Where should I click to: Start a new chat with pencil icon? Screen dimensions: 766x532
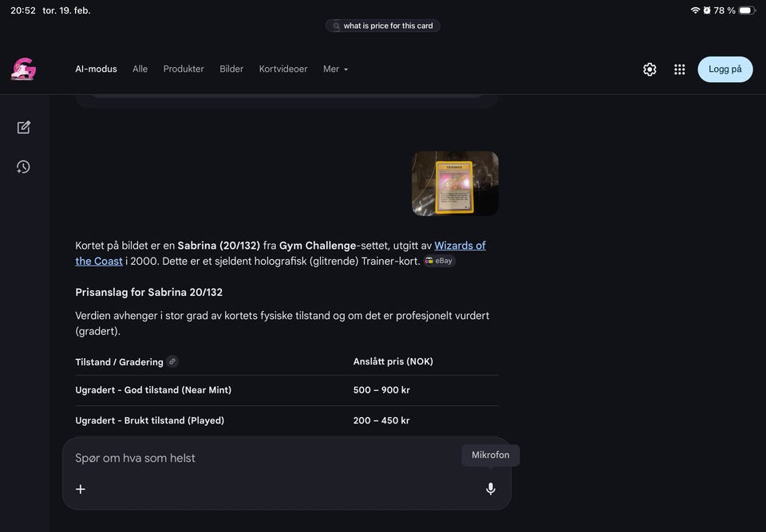click(x=23, y=128)
